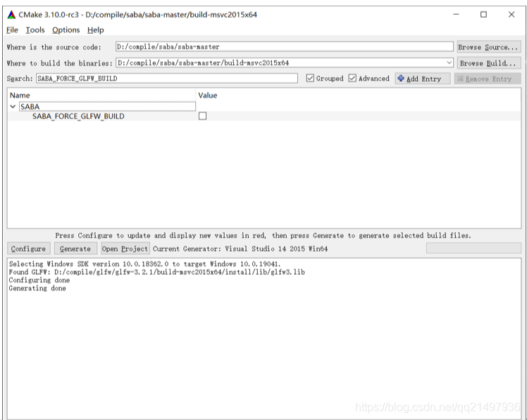Open the Options menu
Image resolution: width=527 pixels, height=420 pixels.
(66, 30)
